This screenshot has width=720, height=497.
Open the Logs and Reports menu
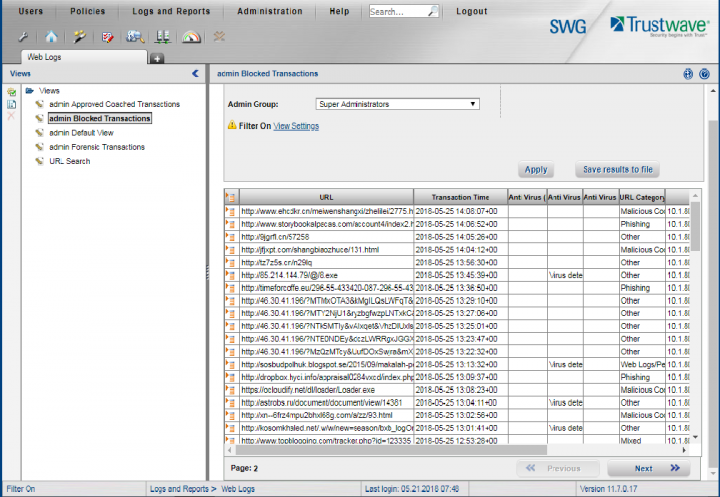(171, 11)
